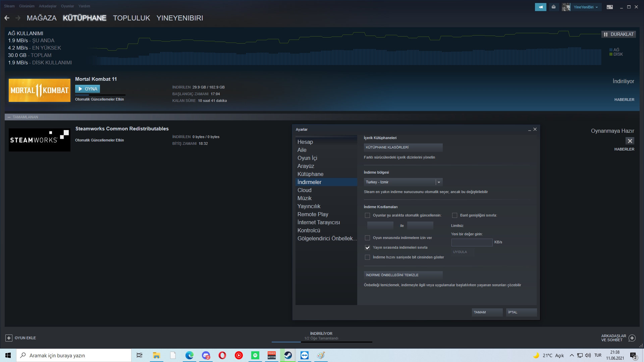Open the announcements megaphone icon

(541, 7)
